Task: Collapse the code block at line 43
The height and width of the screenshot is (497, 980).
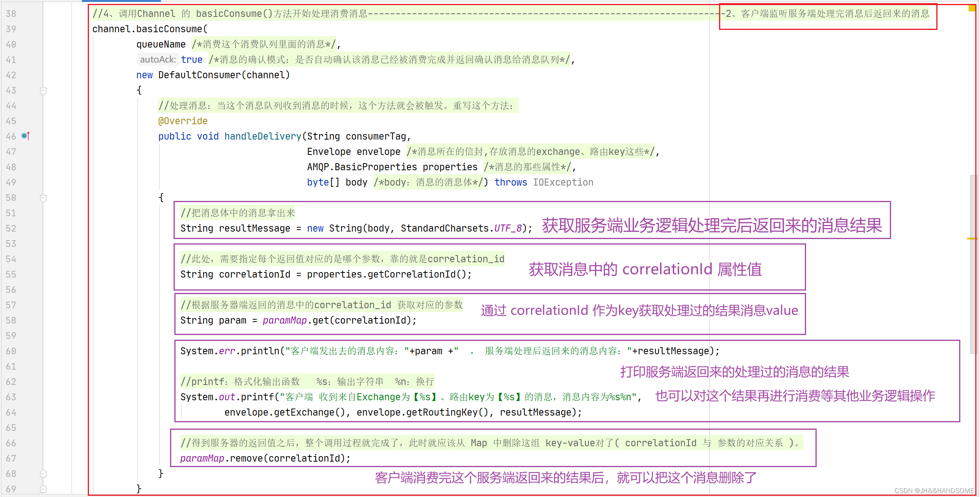Action: (x=43, y=91)
